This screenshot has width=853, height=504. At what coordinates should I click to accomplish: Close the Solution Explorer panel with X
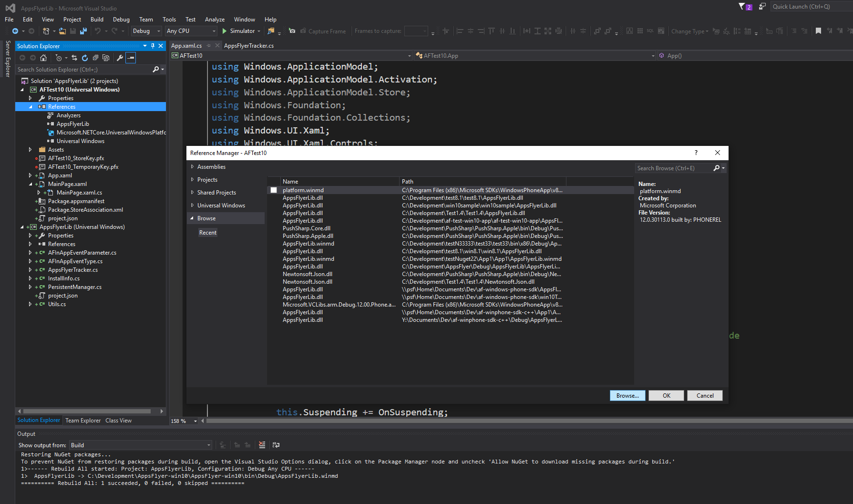pyautogui.click(x=161, y=46)
